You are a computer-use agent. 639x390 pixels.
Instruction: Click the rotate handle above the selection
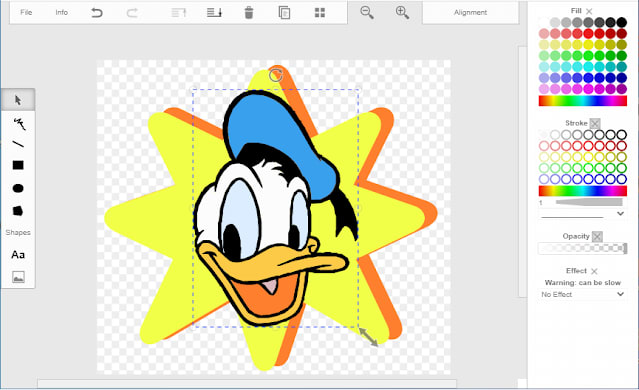[x=276, y=75]
